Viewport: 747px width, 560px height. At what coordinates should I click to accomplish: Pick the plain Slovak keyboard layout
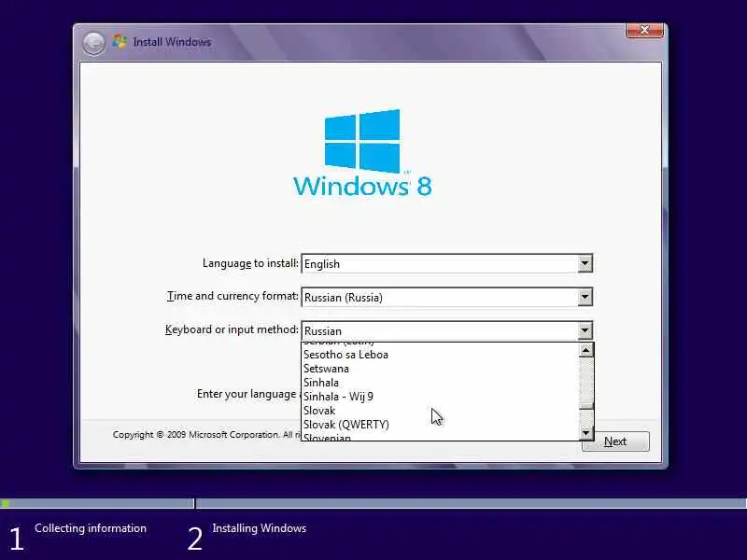tap(440, 411)
